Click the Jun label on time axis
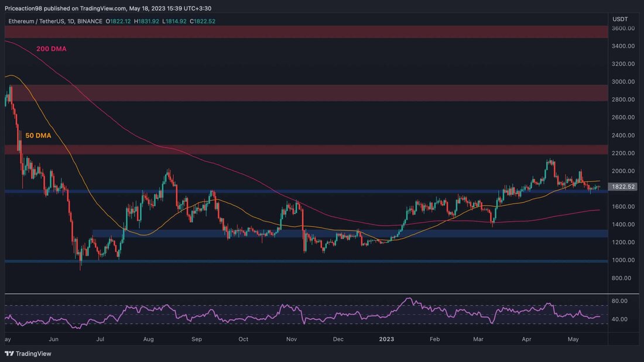The width and height of the screenshot is (644, 362). [x=53, y=339]
